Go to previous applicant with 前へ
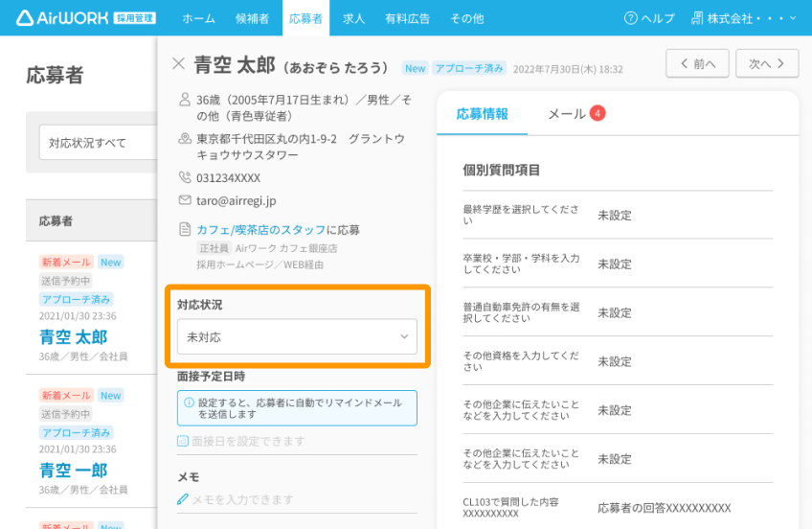The image size is (812, 529). [x=697, y=63]
